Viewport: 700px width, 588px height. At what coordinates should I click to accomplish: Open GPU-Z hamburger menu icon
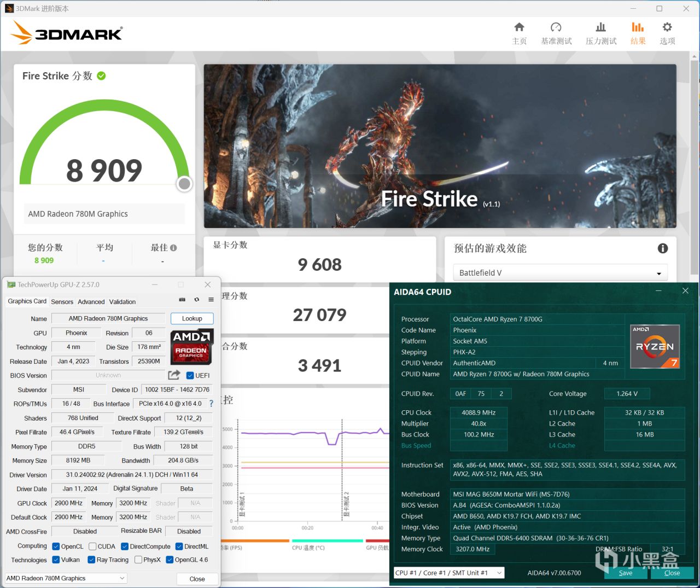(211, 300)
